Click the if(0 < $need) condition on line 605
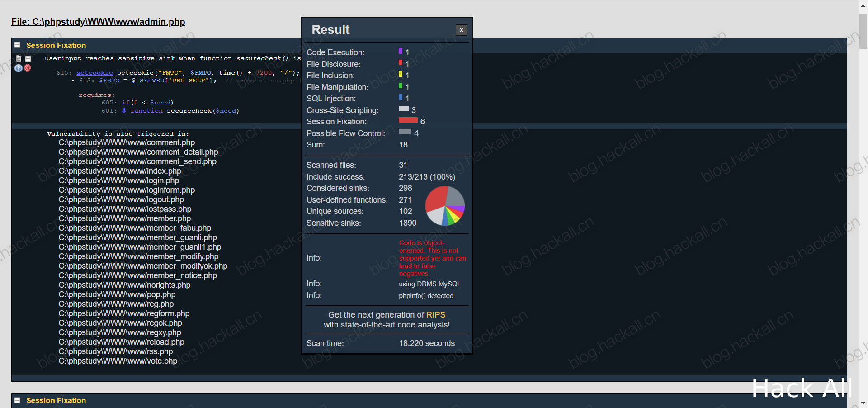 click(x=147, y=103)
